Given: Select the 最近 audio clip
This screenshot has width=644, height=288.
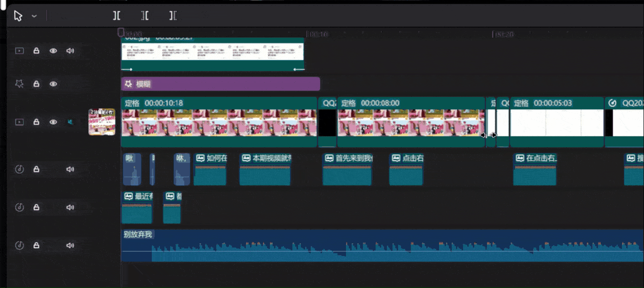Looking at the screenshot, I should [x=137, y=207].
